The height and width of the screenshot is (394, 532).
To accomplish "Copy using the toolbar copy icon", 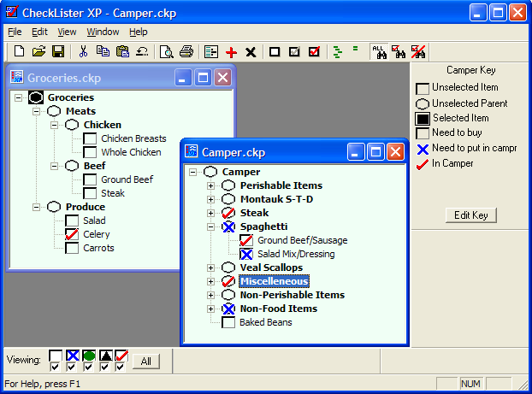I will point(103,51).
